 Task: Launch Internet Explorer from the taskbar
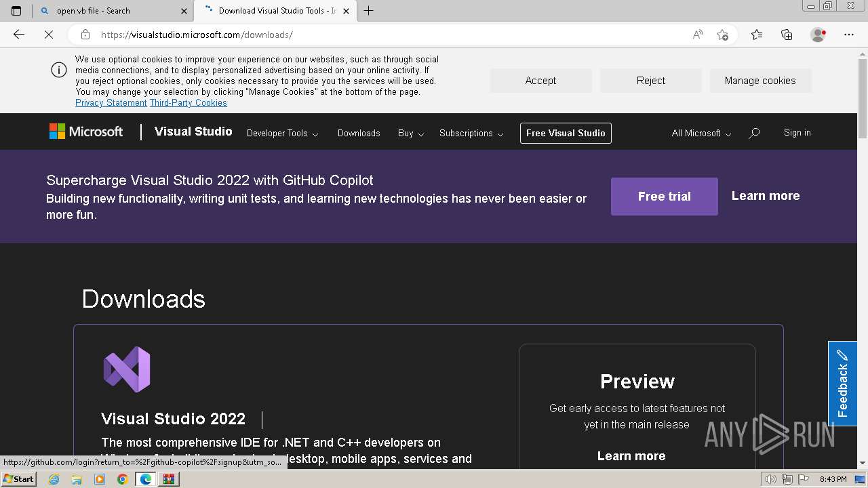[x=54, y=479]
